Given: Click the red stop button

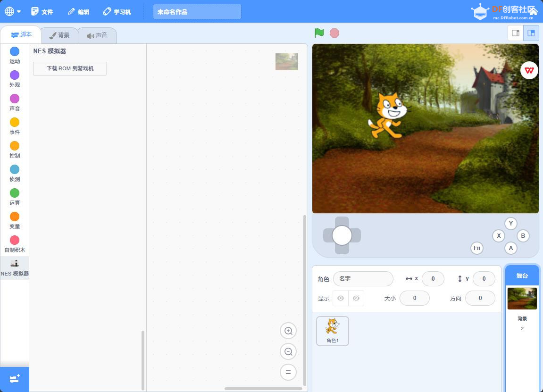Looking at the screenshot, I should (334, 33).
